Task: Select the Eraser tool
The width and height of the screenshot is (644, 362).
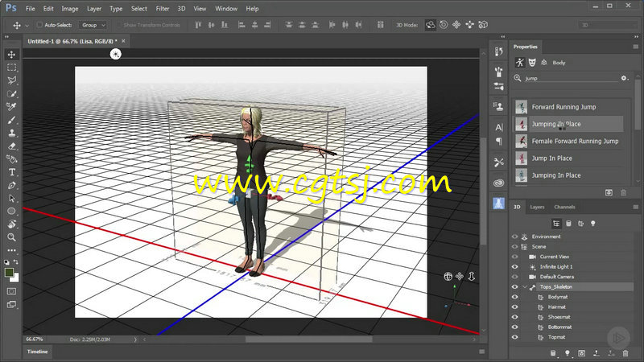Action: tap(11, 146)
